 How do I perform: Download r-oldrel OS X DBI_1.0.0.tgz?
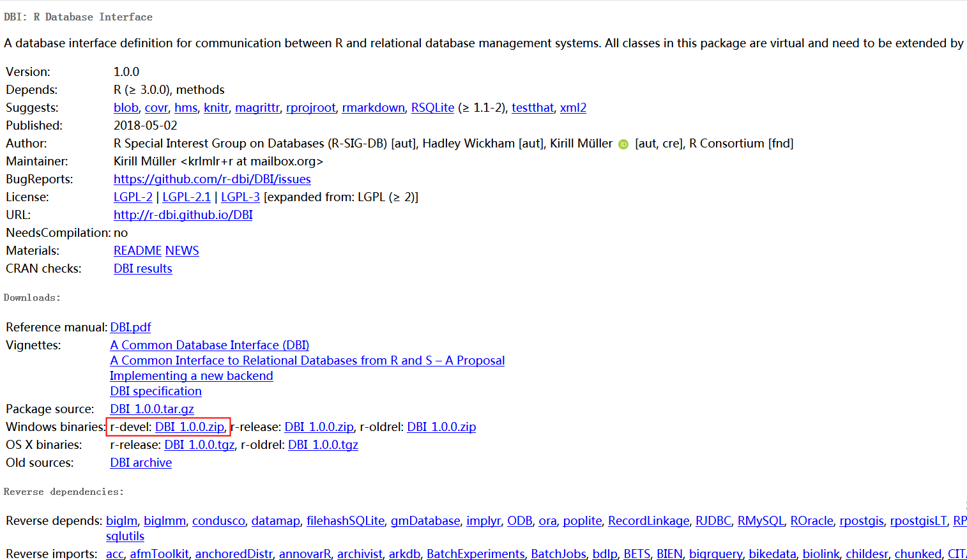pyautogui.click(x=323, y=445)
